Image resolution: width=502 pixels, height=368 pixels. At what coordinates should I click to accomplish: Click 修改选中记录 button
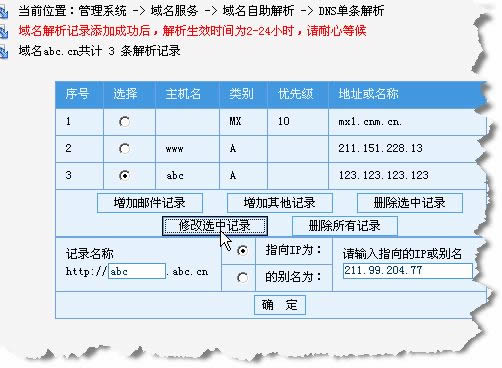pyautogui.click(x=215, y=226)
